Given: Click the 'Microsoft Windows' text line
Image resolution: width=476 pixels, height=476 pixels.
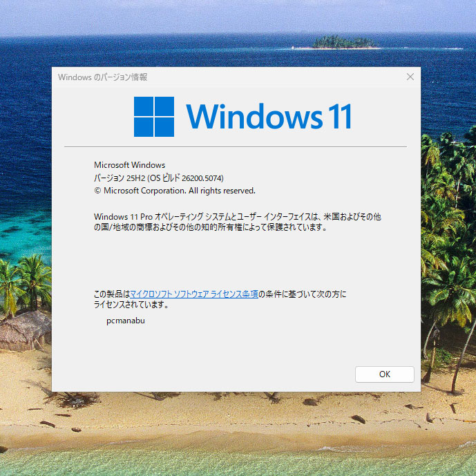Looking at the screenshot, I should tap(130, 165).
